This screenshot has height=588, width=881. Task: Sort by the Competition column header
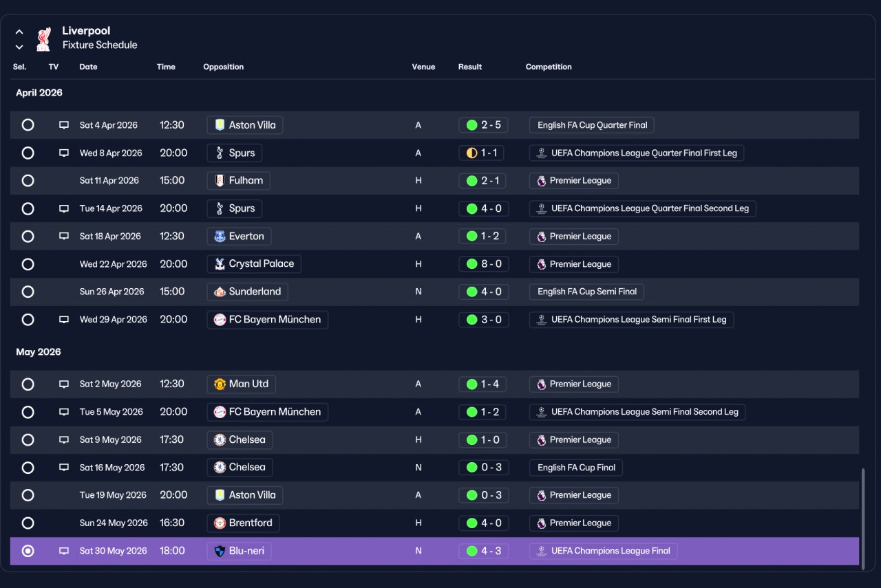click(x=549, y=67)
